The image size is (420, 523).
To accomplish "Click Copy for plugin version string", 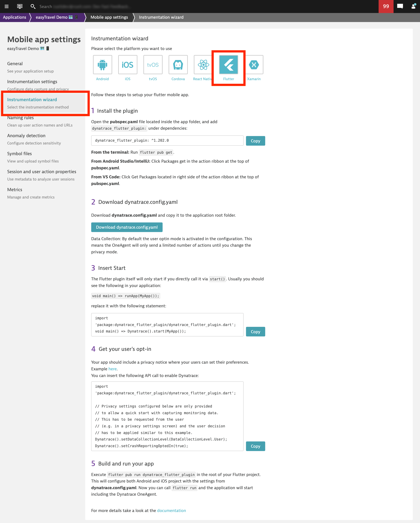I will [255, 140].
